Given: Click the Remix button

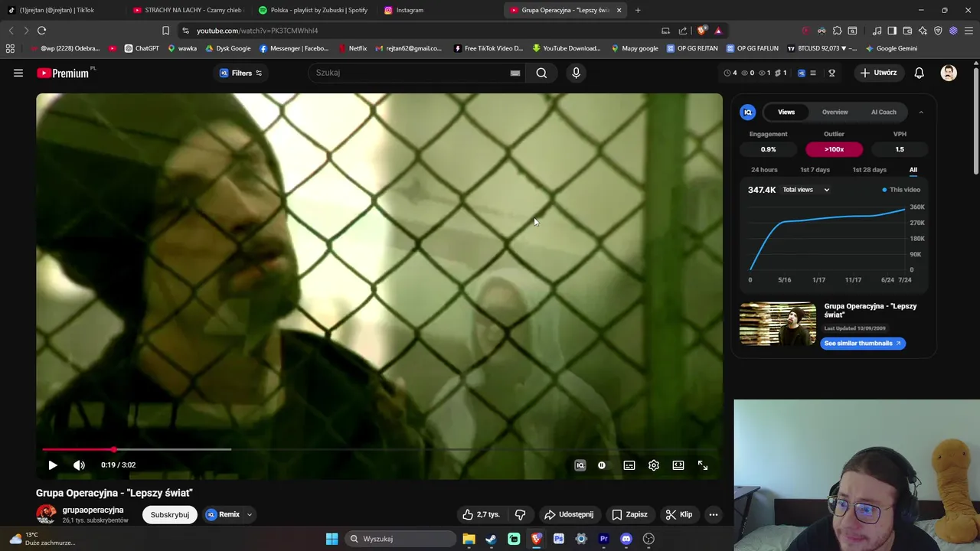Looking at the screenshot, I should pyautogui.click(x=223, y=514).
